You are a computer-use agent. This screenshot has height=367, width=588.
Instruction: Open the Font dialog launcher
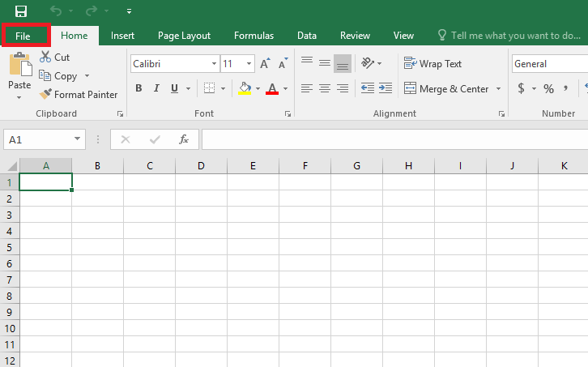click(x=288, y=113)
